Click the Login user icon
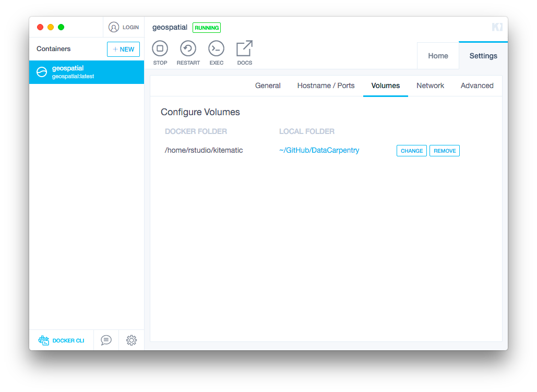Screen dimensions: 537x392 point(114,27)
